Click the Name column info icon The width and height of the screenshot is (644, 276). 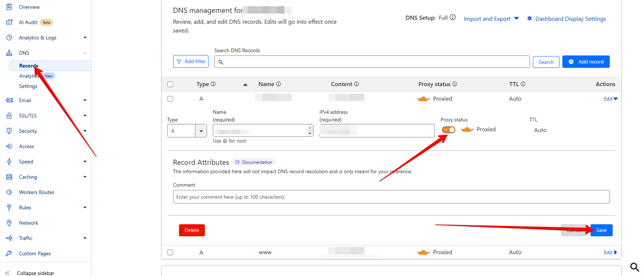[x=278, y=84]
